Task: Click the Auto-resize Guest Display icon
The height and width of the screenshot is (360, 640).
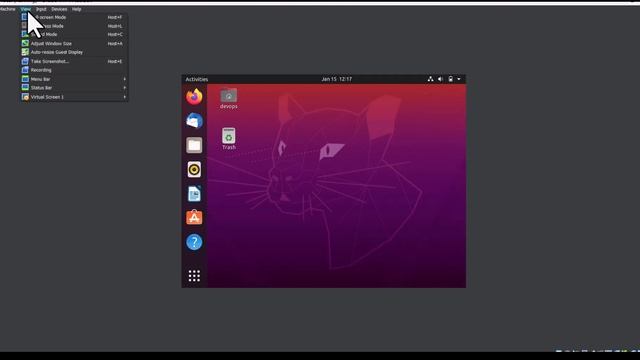Action: [x=25, y=52]
